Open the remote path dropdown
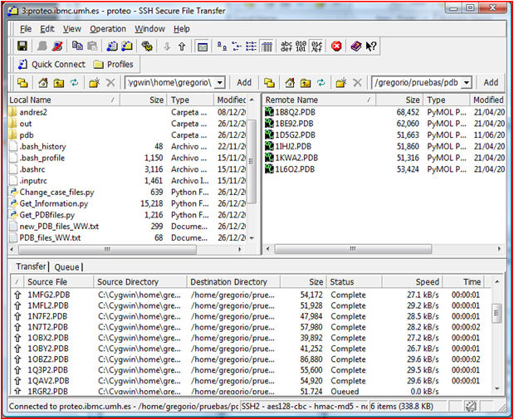The image size is (514, 420). click(467, 82)
